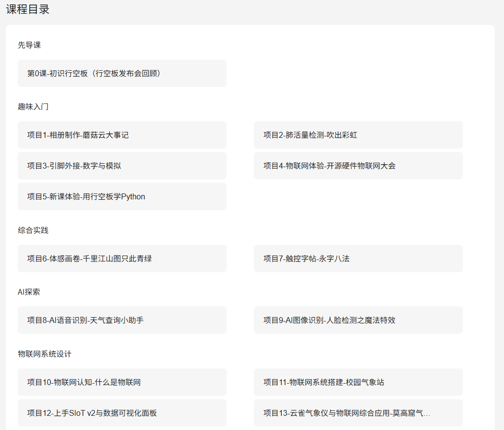Open 项目8-AI语音识别-天气查询小助手

point(122,320)
